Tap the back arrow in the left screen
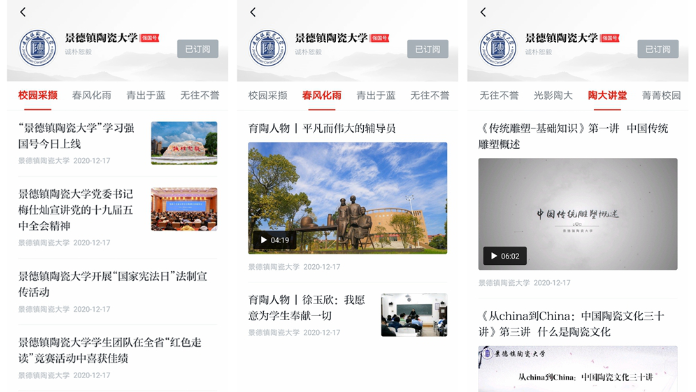 (23, 12)
